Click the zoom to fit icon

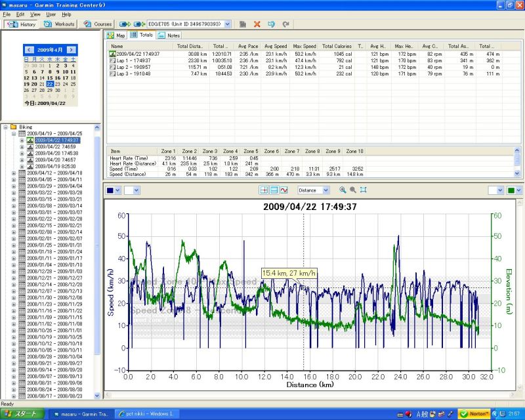pyautogui.click(x=364, y=190)
